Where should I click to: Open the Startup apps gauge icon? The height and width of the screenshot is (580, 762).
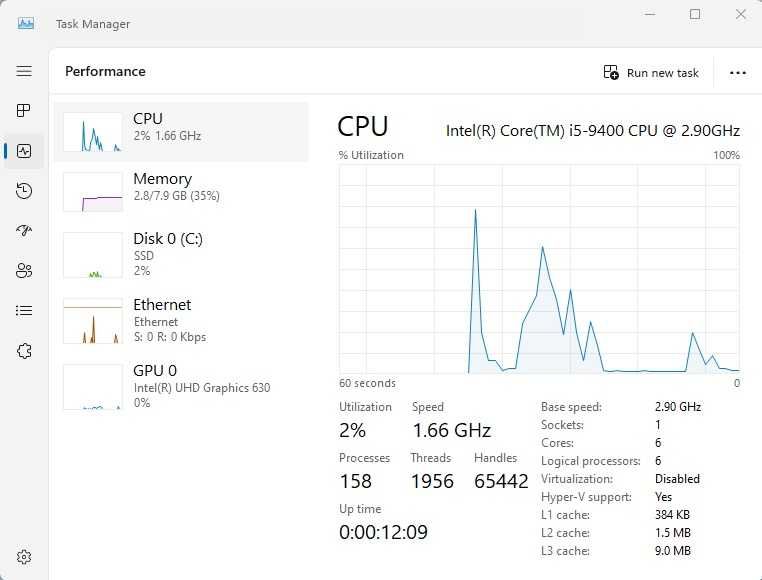click(x=24, y=230)
